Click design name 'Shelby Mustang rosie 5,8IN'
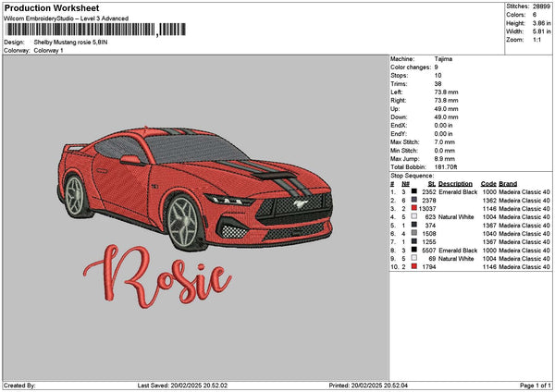The height and width of the screenshot is (392, 555). click(x=71, y=43)
